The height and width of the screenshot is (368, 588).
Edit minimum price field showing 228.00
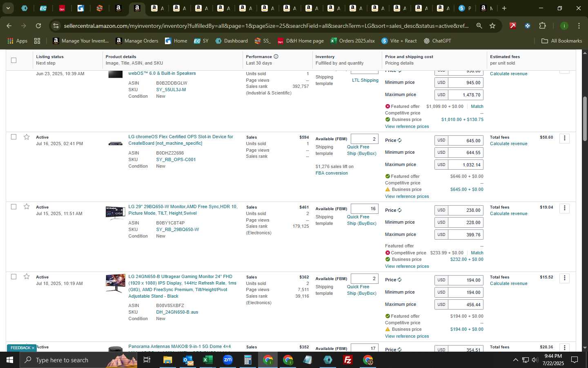point(465,222)
